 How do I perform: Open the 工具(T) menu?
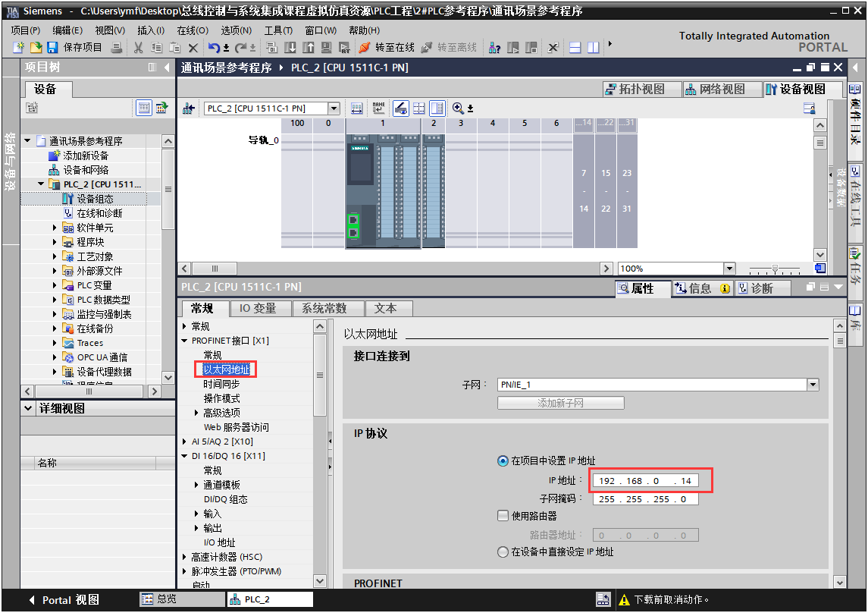(278, 30)
